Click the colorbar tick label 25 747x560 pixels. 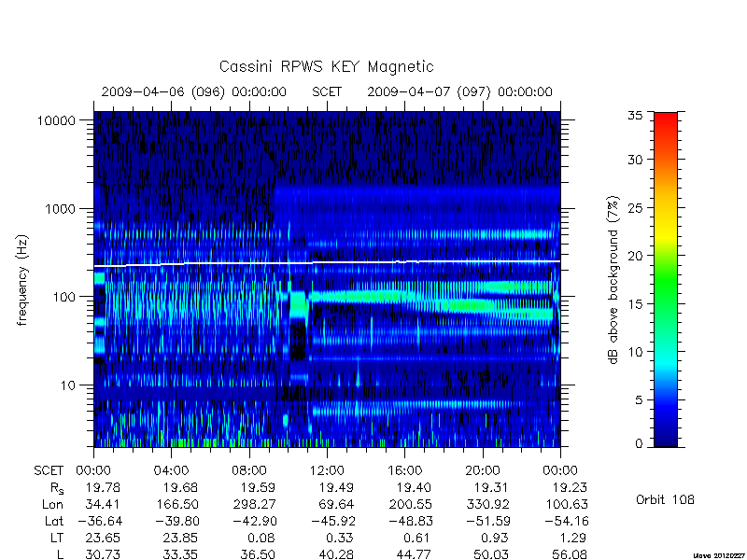(635, 208)
